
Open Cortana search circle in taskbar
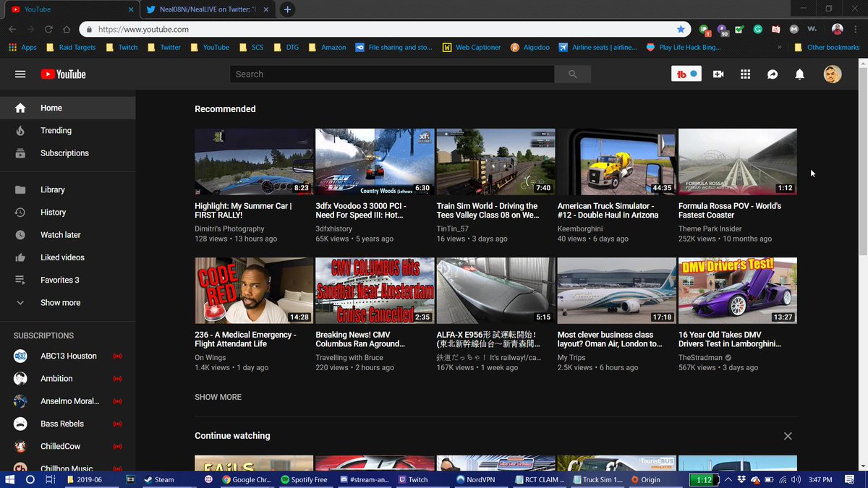pos(30,479)
